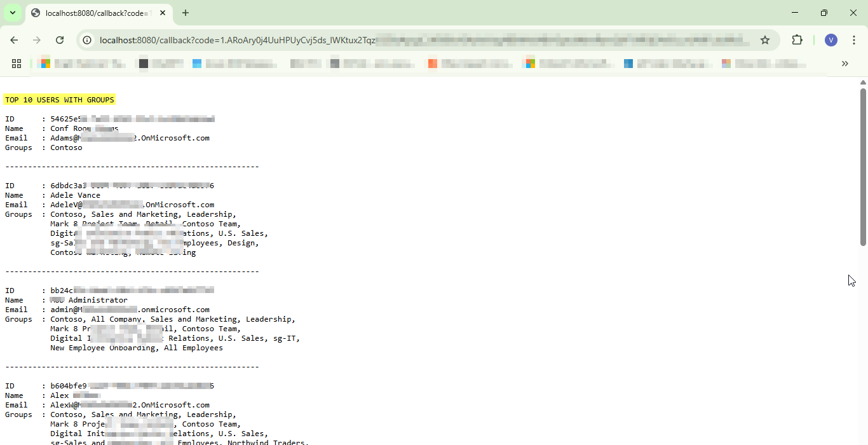Open a new tab with the plus button
The image size is (868, 445).
(x=185, y=13)
